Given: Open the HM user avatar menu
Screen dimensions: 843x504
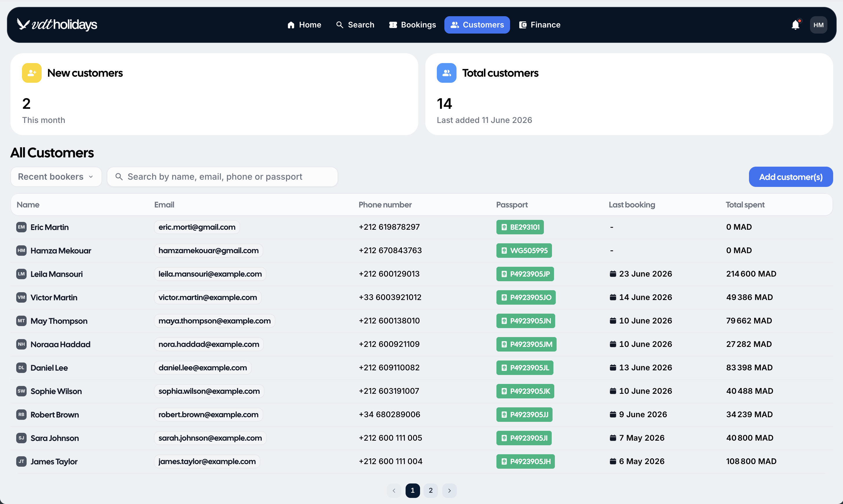Looking at the screenshot, I should click(818, 25).
